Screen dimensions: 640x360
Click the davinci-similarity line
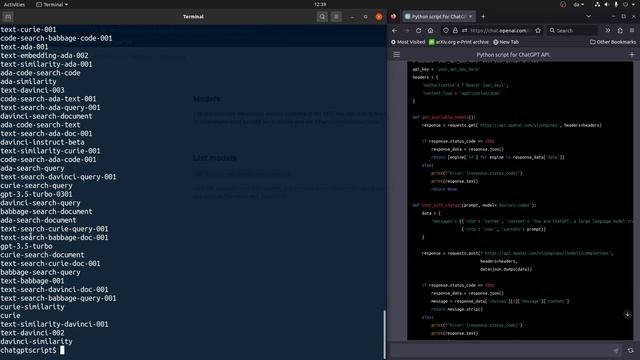[36, 342]
